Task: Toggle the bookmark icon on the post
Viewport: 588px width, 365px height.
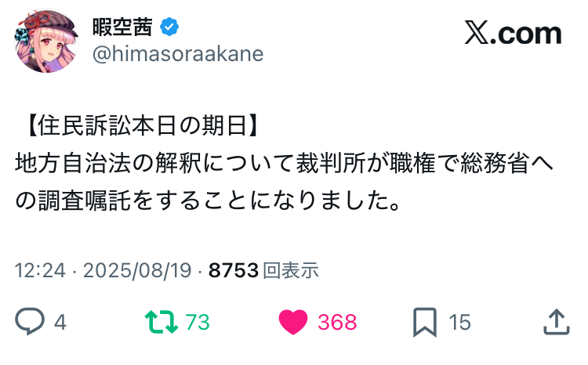Action: pyautogui.click(x=424, y=321)
